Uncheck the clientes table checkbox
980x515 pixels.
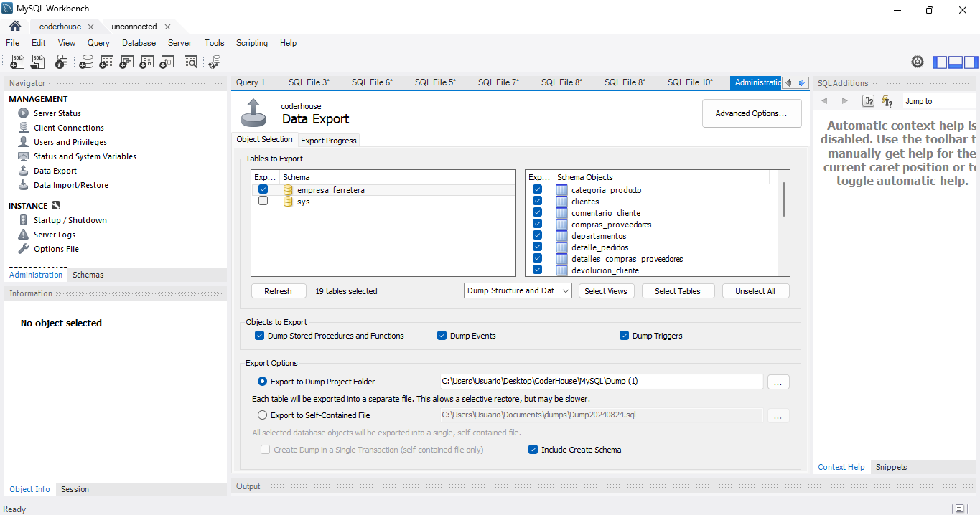(x=537, y=201)
